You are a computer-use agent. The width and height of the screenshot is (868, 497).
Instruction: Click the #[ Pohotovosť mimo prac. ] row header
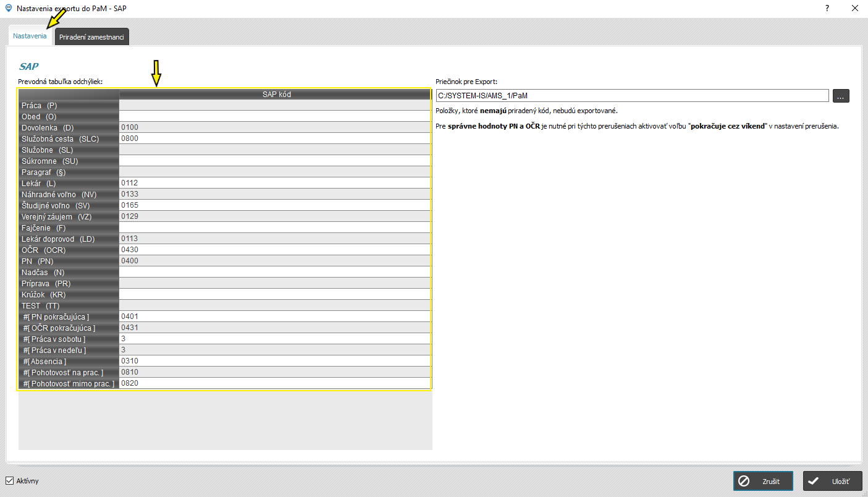pos(69,383)
